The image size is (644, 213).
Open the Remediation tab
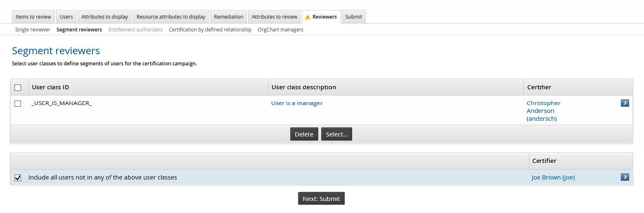pyautogui.click(x=228, y=17)
